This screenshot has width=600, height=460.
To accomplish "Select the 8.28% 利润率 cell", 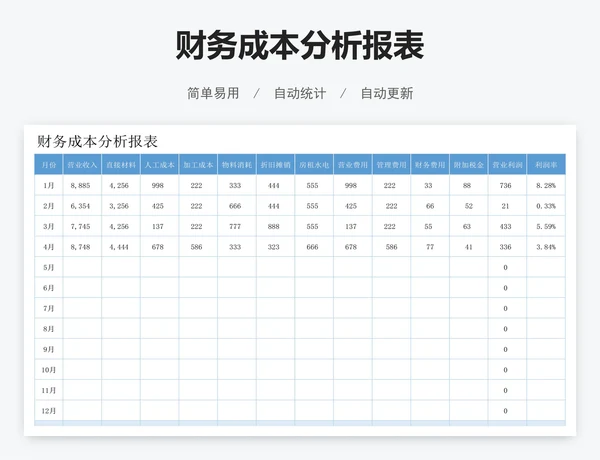I will [546, 186].
